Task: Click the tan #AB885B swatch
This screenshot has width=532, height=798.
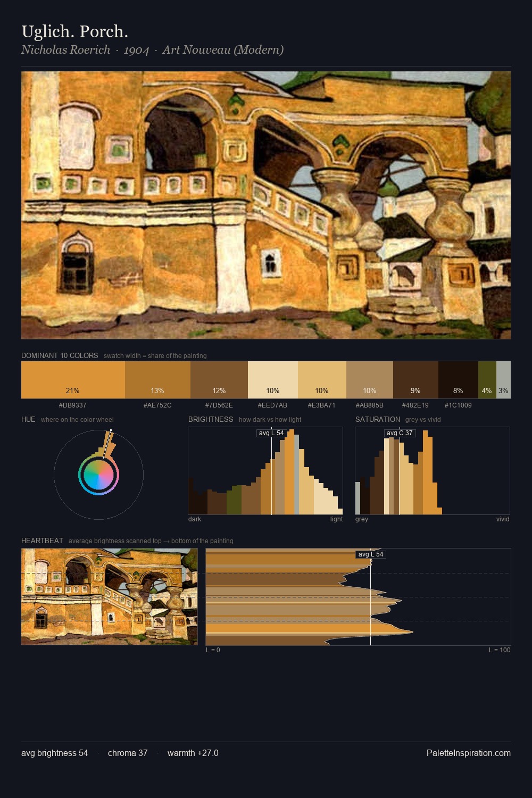Action: click(370, 380)
